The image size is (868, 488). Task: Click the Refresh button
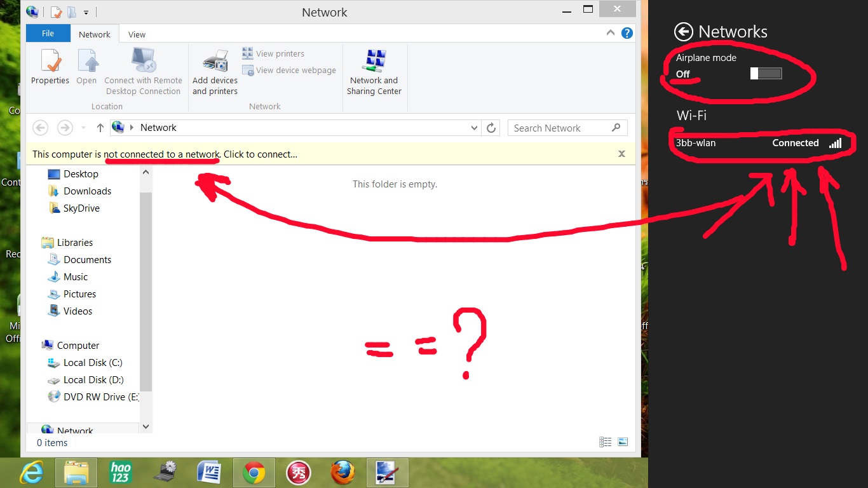tap(491, 128)
